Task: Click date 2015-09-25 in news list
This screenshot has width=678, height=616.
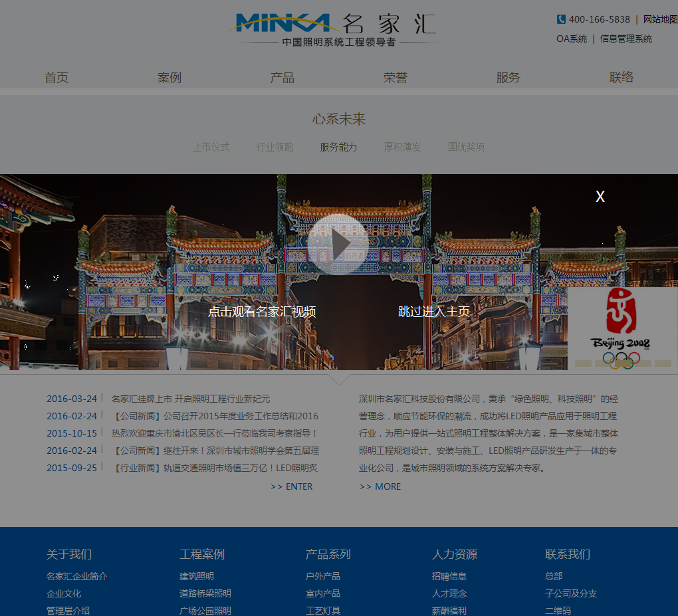Action: (72, 468)
